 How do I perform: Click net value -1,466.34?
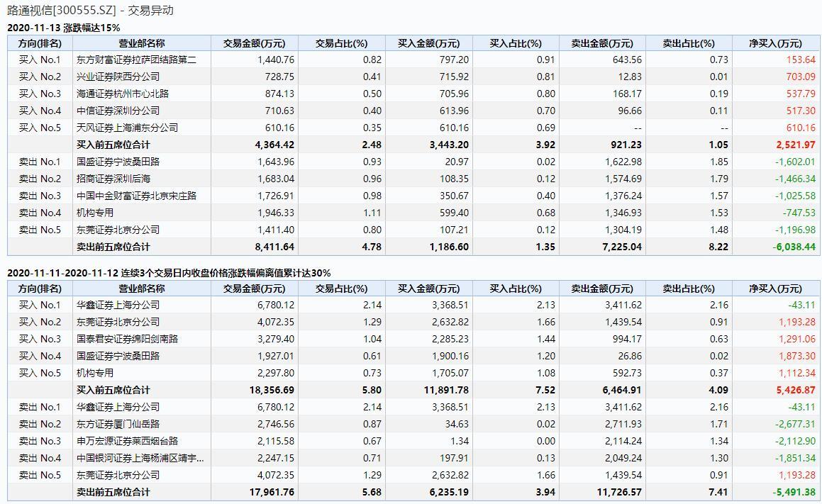pyautogui.click(x=795, y=179)
